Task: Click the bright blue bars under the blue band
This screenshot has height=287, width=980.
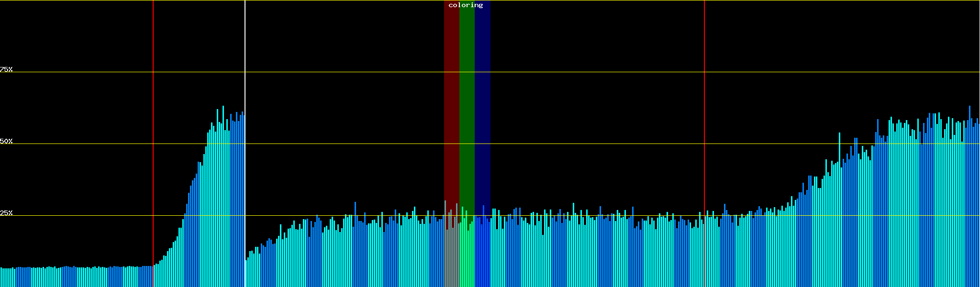Action: (482, 254)
